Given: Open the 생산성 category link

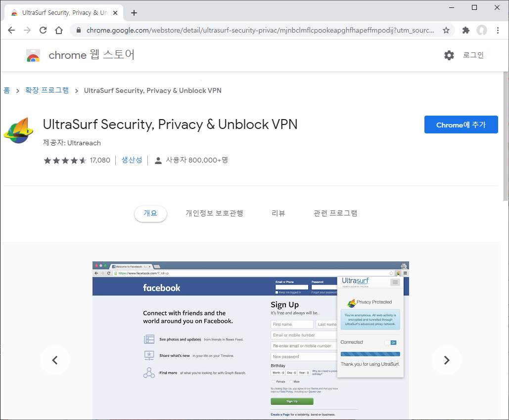Looking at the screenshot, I should tap(132, 160).
